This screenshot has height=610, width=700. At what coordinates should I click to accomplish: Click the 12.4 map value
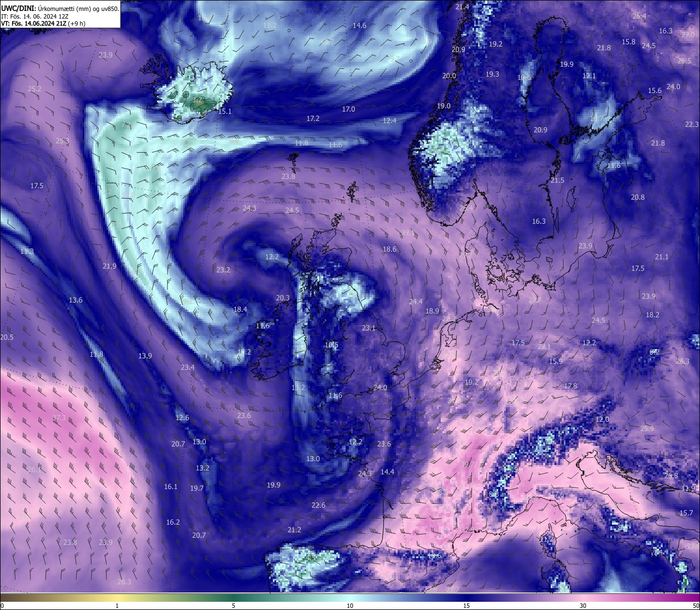click(x=389, y=120)
